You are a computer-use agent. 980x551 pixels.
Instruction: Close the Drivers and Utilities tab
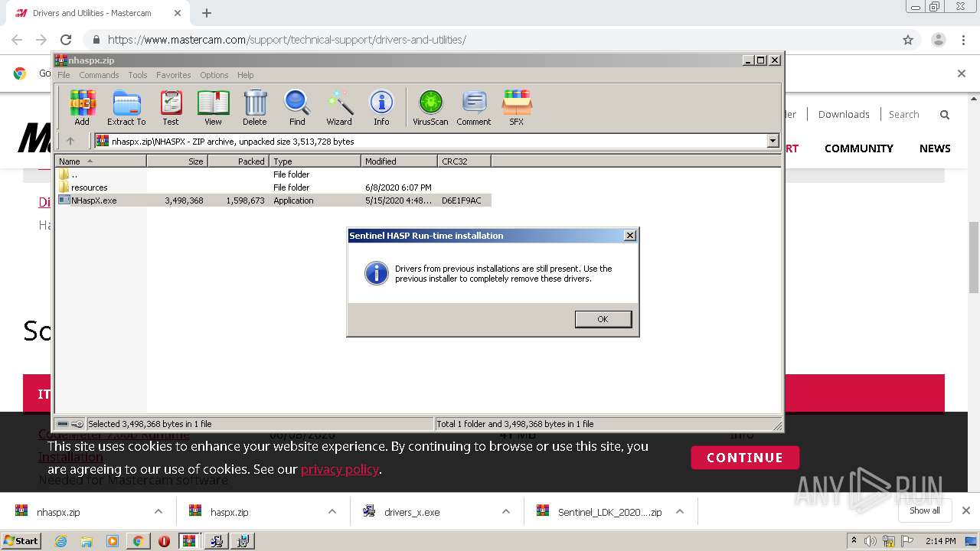click(x=178, y=13)
